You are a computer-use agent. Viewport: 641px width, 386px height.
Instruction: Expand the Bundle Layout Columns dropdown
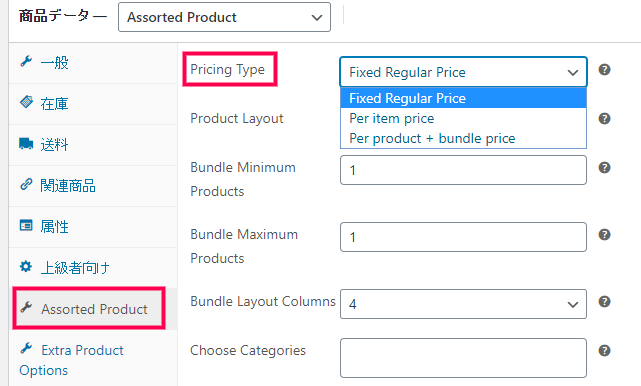point(464,304)
